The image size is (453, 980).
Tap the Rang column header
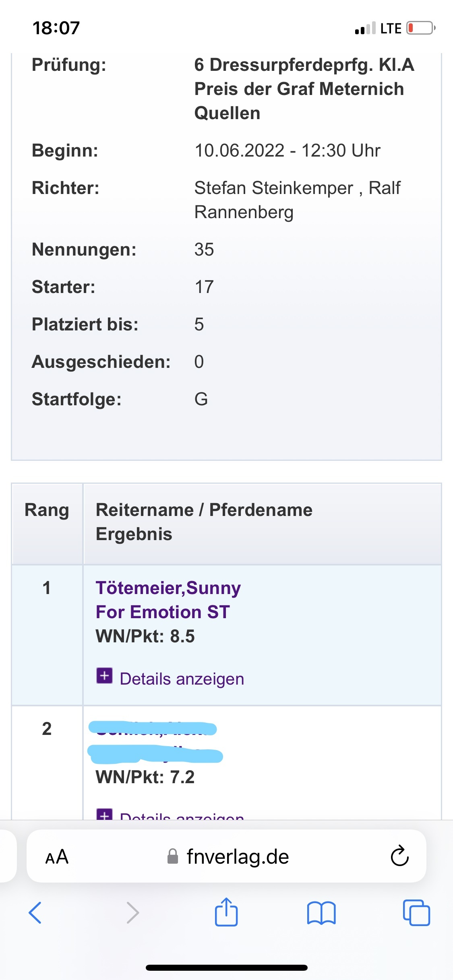(47, 510)
